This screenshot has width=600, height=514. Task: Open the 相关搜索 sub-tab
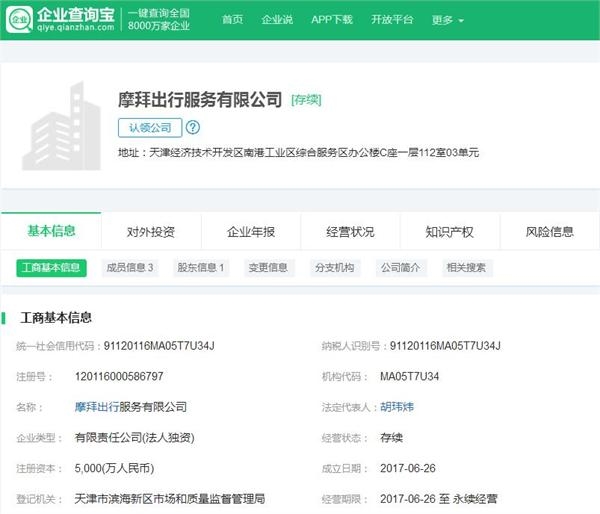[466, 268]
